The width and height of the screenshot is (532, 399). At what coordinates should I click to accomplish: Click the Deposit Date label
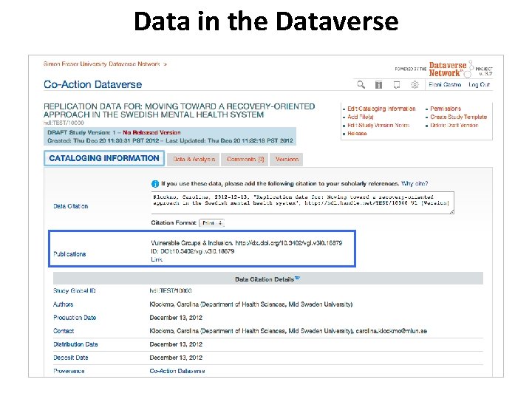71,358
